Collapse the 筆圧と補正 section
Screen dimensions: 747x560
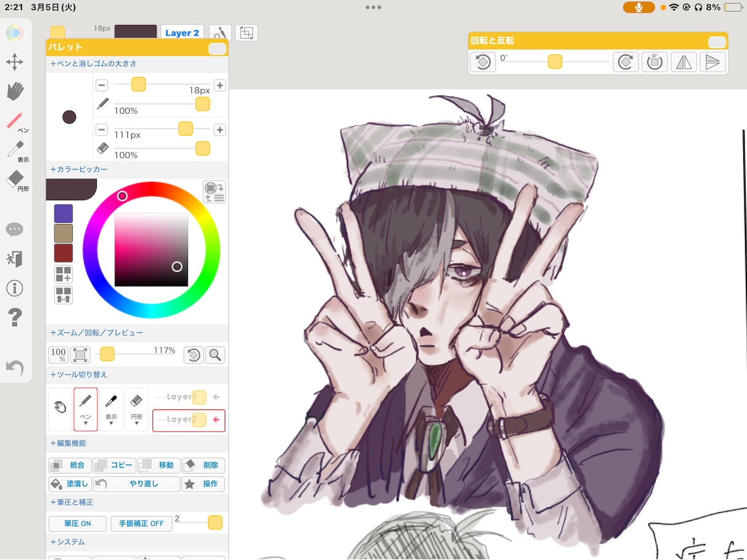[72, 502]
